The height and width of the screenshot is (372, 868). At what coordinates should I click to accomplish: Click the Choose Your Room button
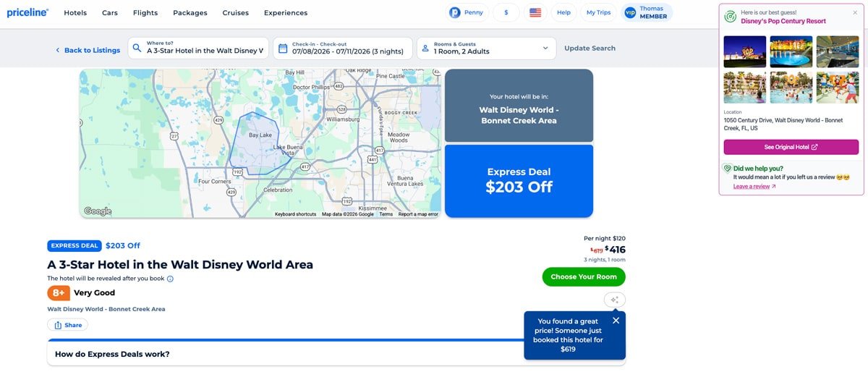click(584, 276)
